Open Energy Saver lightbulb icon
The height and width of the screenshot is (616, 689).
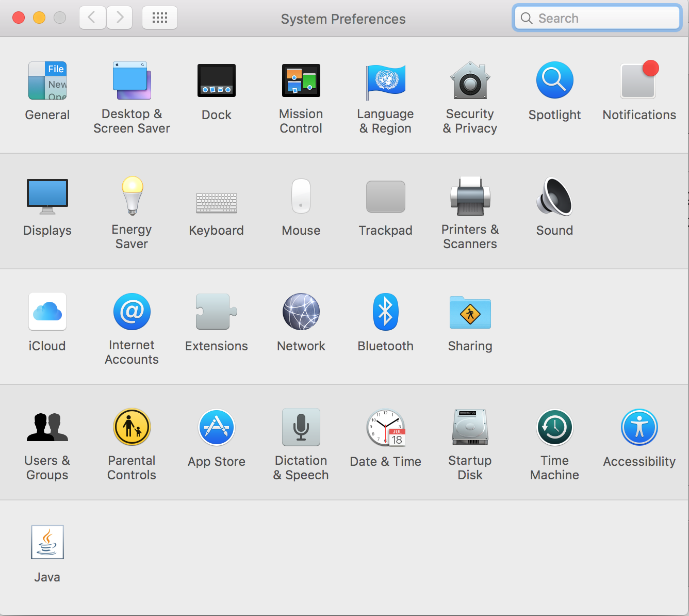[x=132, y=196]
